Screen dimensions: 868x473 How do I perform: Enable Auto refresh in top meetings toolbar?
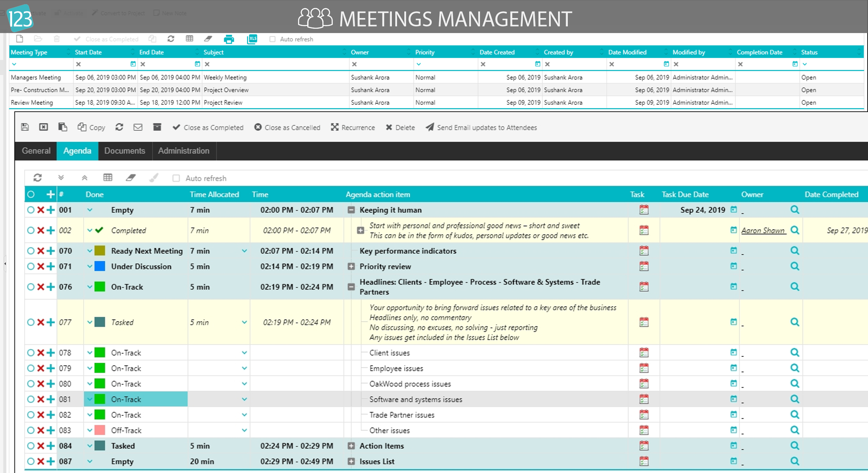coord(272,39)
